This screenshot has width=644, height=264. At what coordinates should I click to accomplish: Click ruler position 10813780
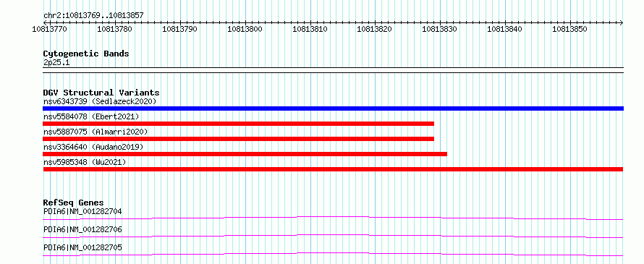coord(114,29)
